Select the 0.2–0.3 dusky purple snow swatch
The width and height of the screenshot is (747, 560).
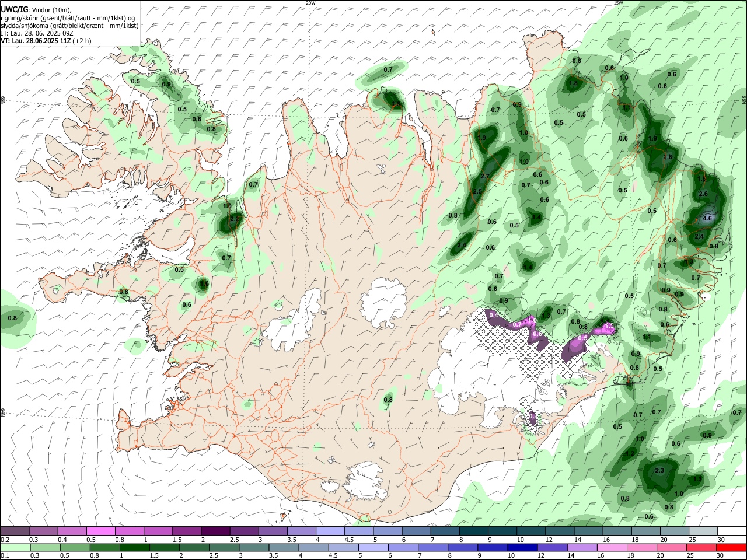15,531
